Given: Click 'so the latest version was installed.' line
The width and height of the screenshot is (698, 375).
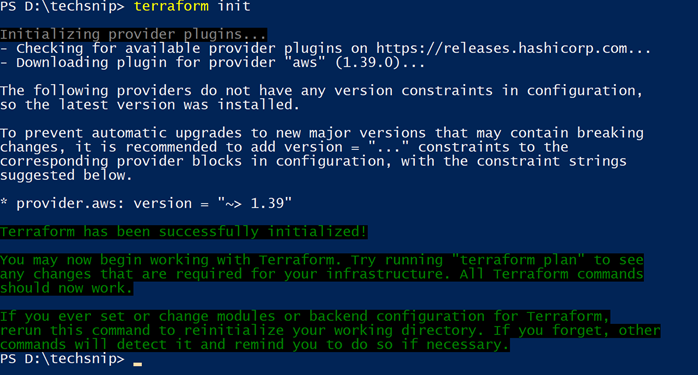Looking at the screenshot, I should 150,105.
